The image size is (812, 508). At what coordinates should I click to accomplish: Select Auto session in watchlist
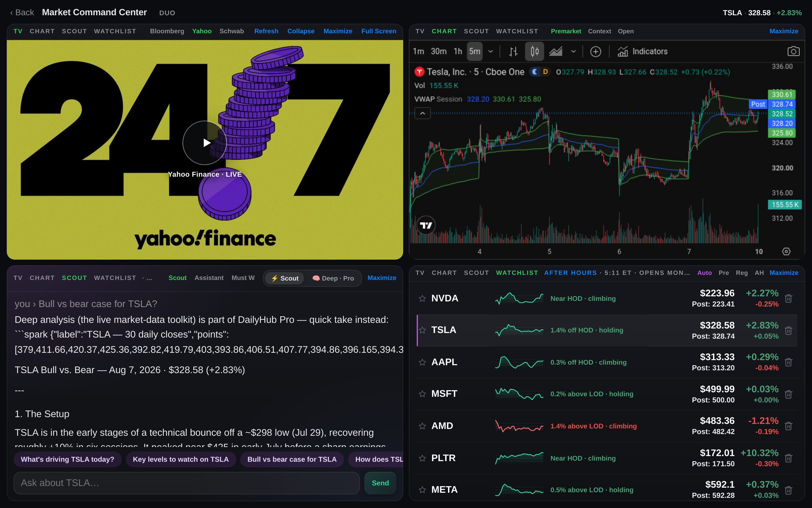coord(704,273)
